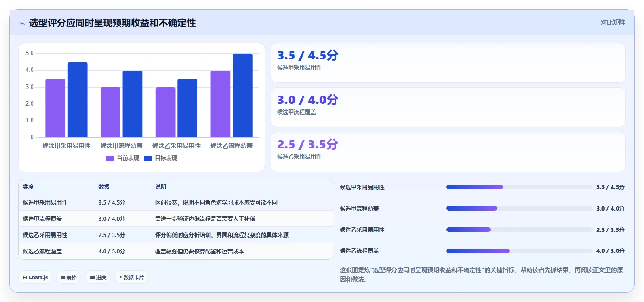This screenshot has height=302, width=644.
Task: Click the purple bar for 候选乙采用易用性
Action: click(x=165, y=112)
